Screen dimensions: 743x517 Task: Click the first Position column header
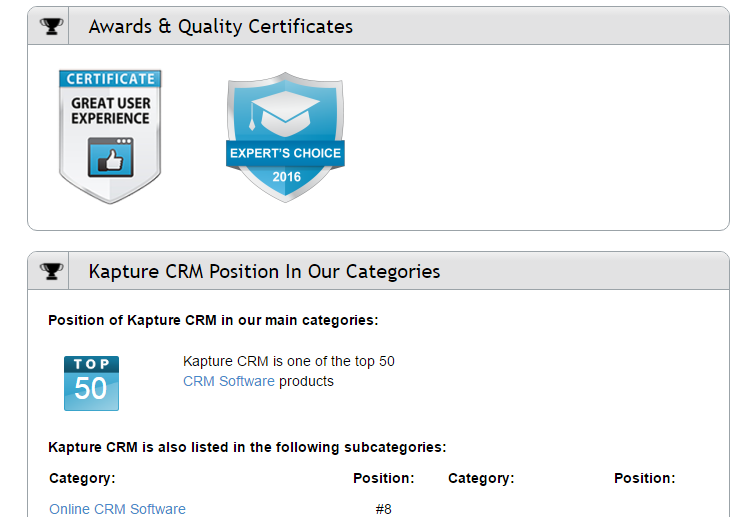pyautogui.click(x=384, y=478)
